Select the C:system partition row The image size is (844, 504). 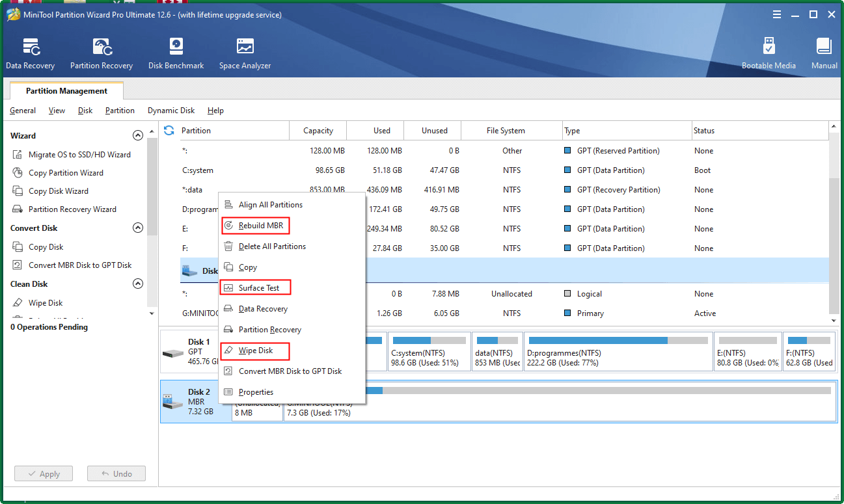click(x=504, y=170)
